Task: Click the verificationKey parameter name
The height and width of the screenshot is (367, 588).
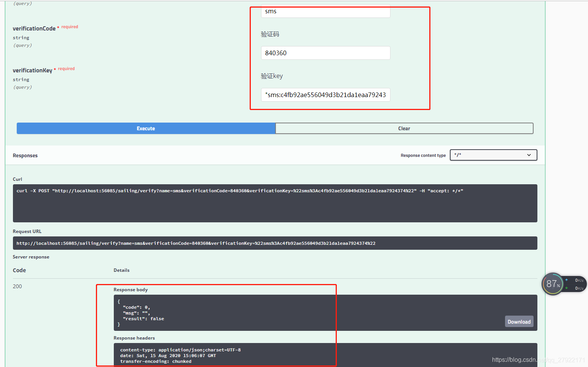Action: [x=32, y=70]
